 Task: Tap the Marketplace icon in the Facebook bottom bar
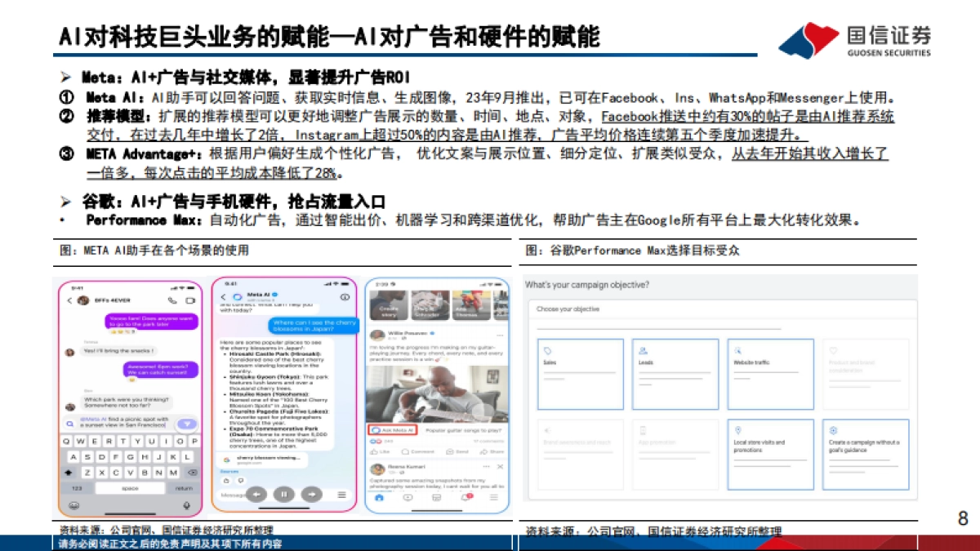coord(437,496)
